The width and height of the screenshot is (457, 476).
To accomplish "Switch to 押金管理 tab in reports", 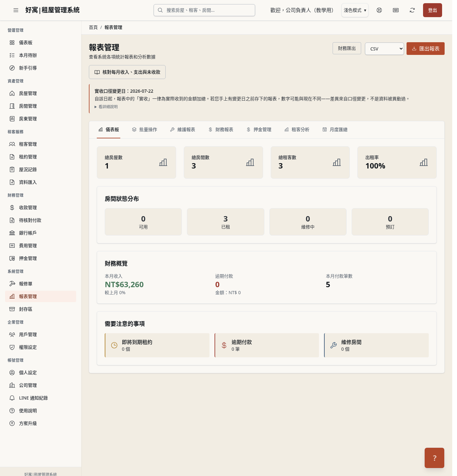I will (x=259, y=129).
